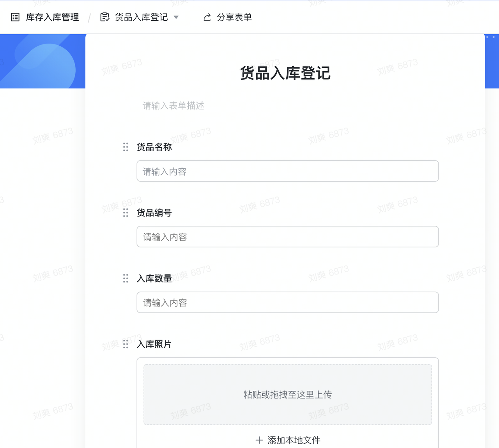Edit the form description placeholder text
The height and width of the screenshot is (448, 499).
pyautogui.click(x=173, y=106)
